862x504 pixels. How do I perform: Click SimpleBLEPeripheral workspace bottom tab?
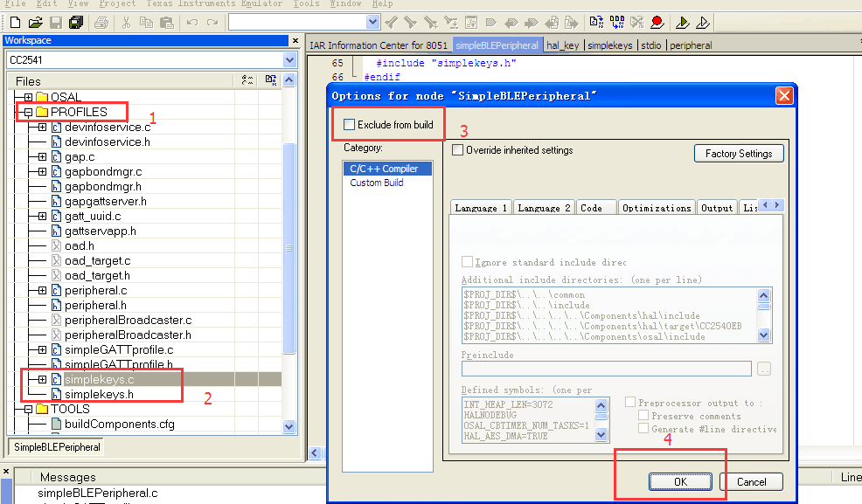pyautogui.click(x=57, y=447)
